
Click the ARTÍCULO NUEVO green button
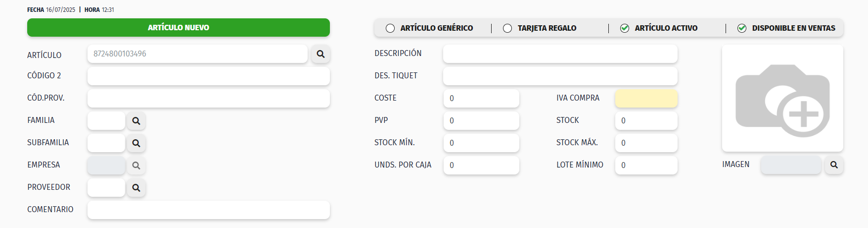click(179, 28)
